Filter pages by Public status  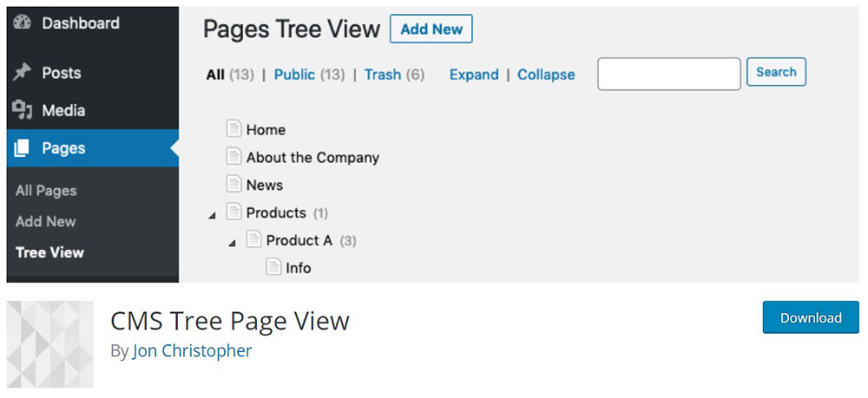(x=294, y=75)
